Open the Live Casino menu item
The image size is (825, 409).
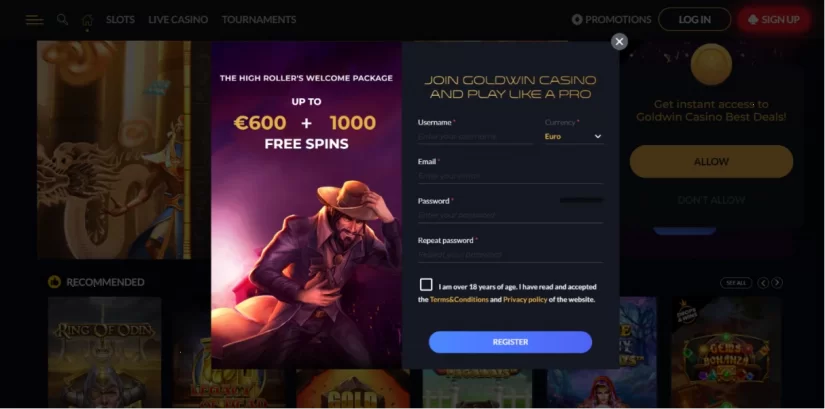coord(178,19)
